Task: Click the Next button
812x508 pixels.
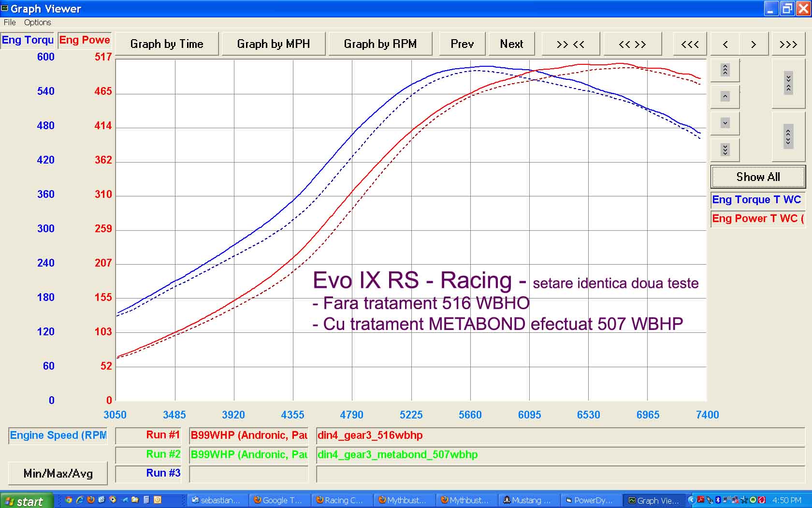Action: (x=512, y=44)
